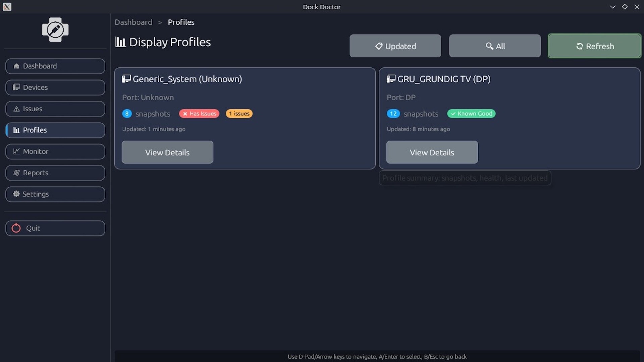Click the Monitor chart icon in the sidebar
Screen dimensions: 644x362
coord(16,152)
